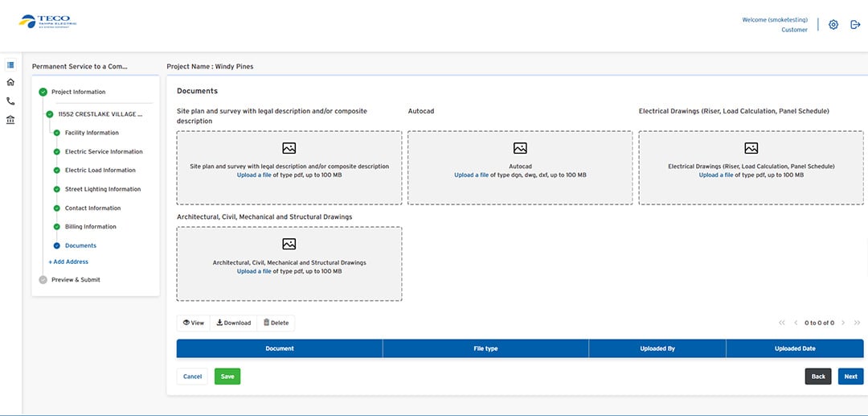Click View button with eye icon
Viewport: 868px width, 416px height.
tap(193, 323)
